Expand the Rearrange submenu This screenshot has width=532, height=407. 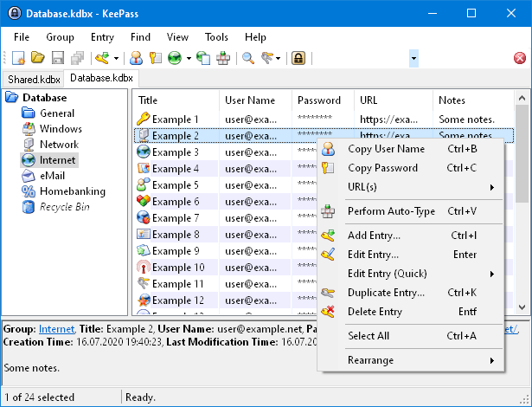411,360
